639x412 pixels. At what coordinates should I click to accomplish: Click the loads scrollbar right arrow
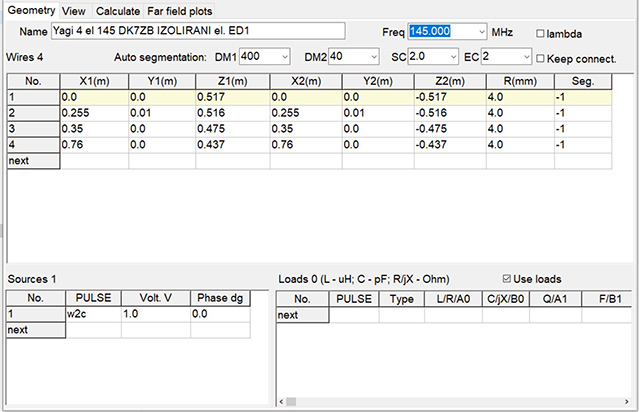click(627, 402)
